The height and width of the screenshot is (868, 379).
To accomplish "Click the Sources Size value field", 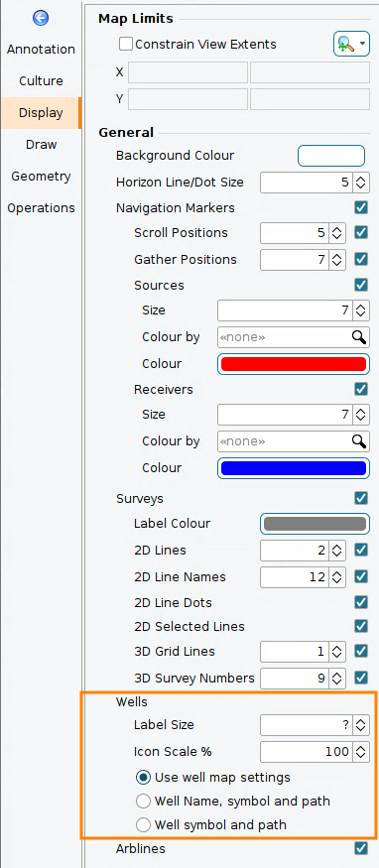I will [x=285, y=310].
